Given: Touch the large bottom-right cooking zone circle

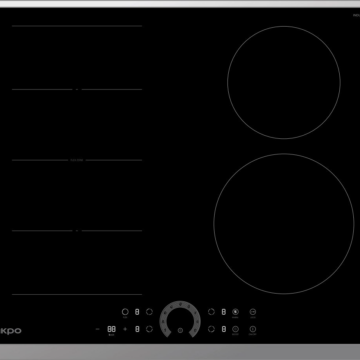Looking at the screenshot, I should (284, 224).
